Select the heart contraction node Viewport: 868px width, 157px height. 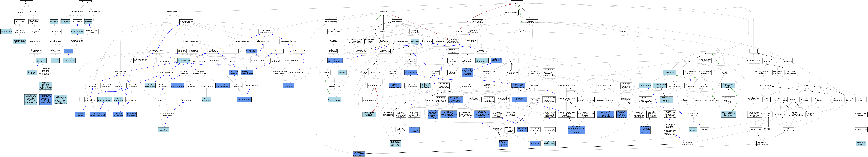click(410, 51)
